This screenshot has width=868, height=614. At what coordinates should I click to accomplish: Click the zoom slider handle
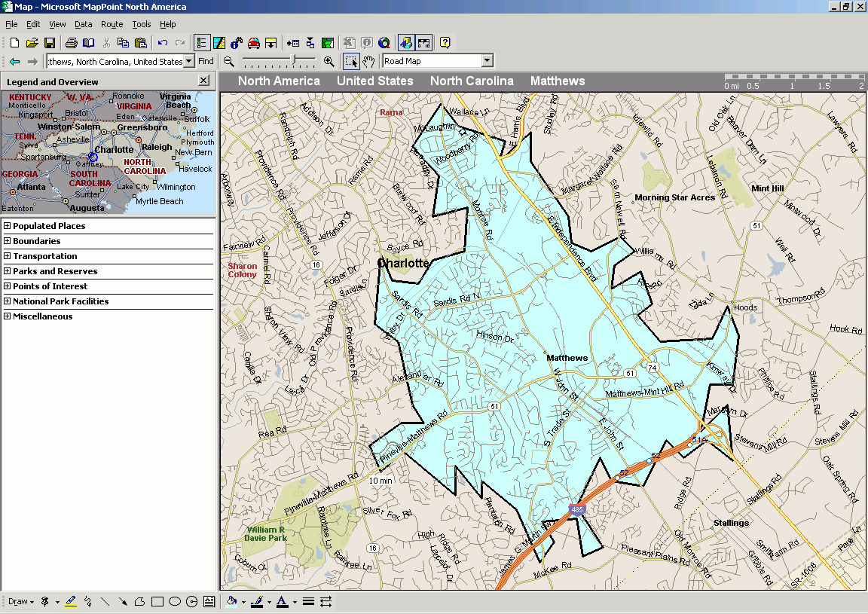pos(293,60)
